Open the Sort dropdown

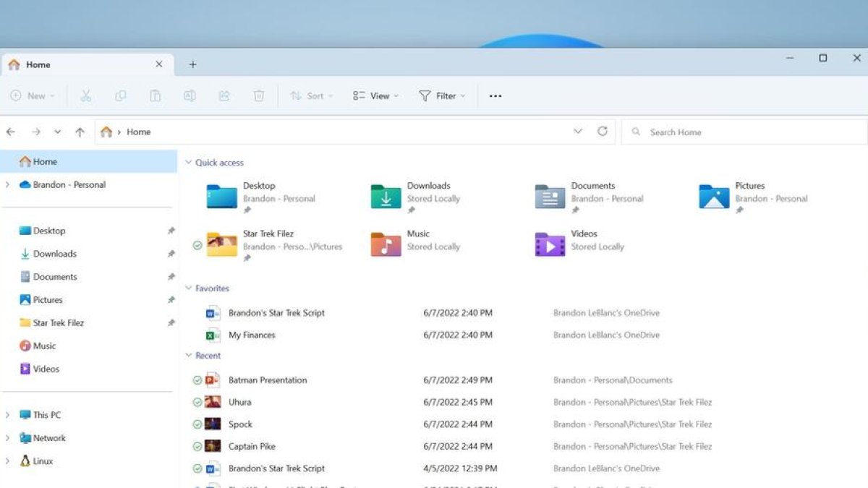(310, 95)
